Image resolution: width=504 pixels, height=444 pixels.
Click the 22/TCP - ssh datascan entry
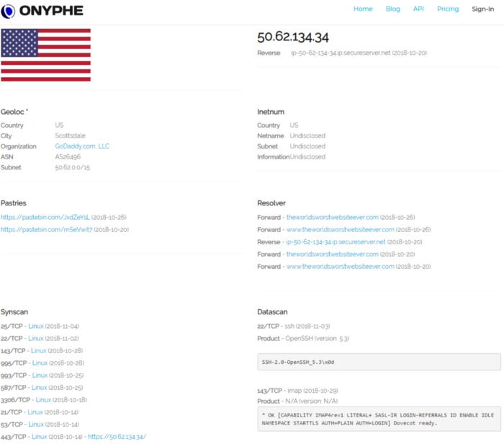(x=294, y=326)
